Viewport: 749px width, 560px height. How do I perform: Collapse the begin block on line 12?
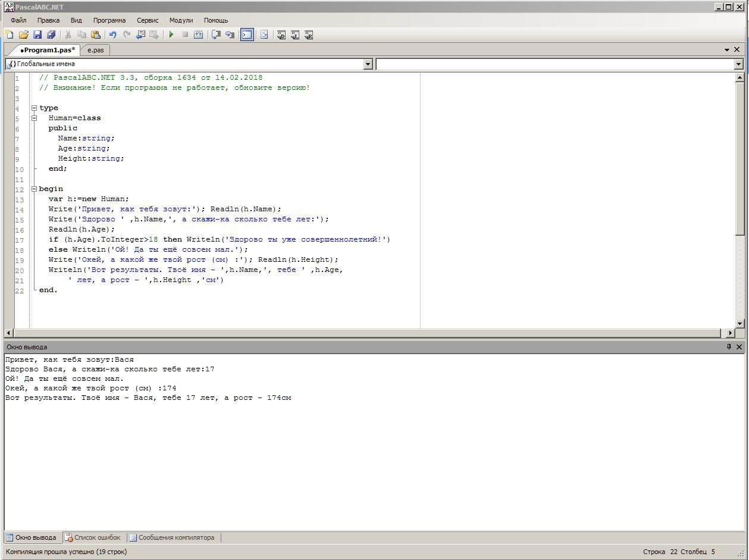coord(34,189)
